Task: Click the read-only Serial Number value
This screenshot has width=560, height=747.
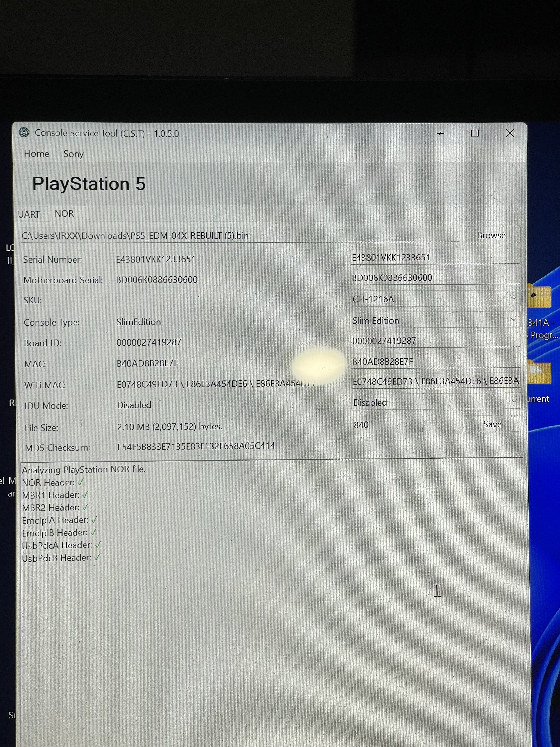Action: click(x=156, y=259)
